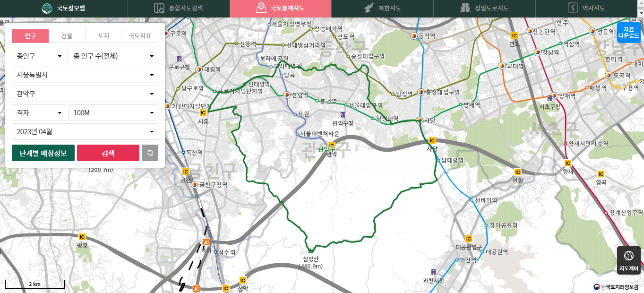Click the 삼성산 mountain peak marker
This screenshot has height=293, width=644.
310,250
